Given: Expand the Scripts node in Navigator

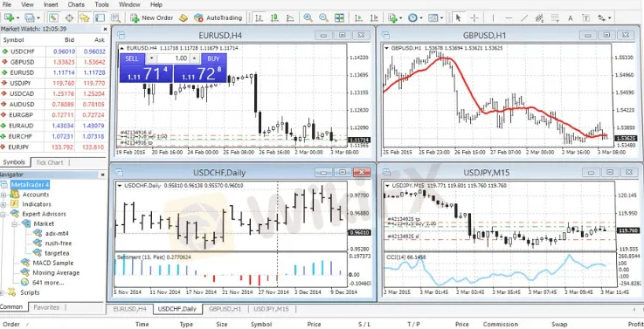Looking at the screenshot, I should pos(2,293).
